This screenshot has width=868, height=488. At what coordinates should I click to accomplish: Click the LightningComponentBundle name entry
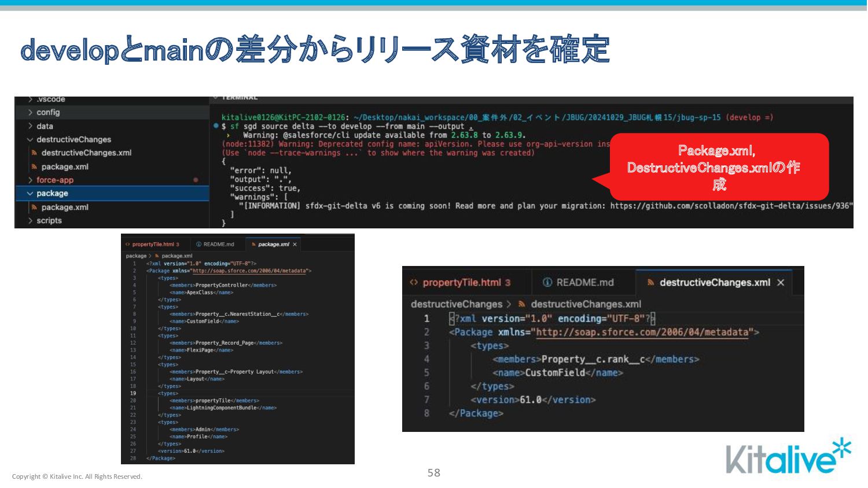(x=222, y=408)
